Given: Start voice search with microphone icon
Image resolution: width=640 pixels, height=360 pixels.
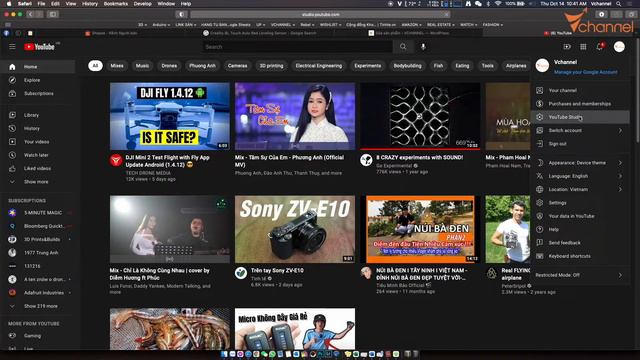Looking at the screenshot, I should 423,47.
